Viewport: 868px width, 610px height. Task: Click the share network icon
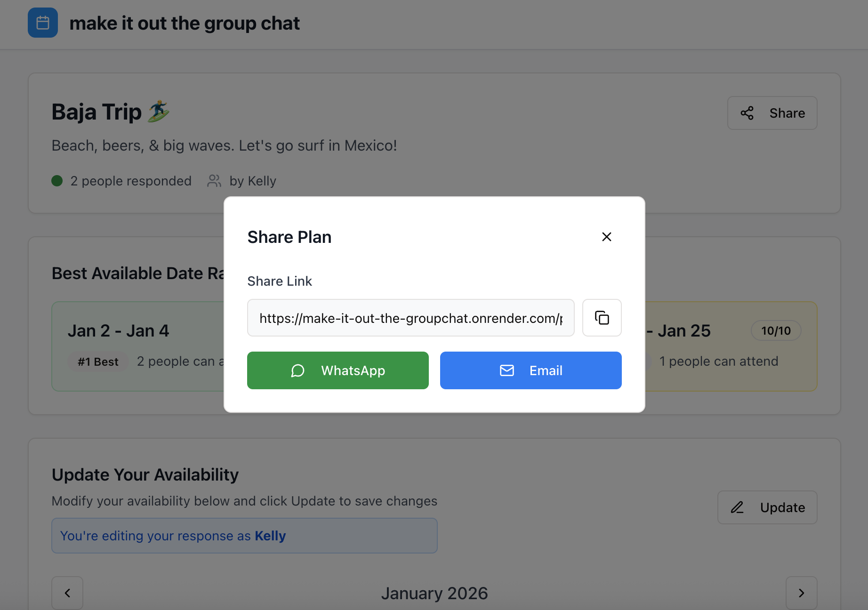click(x=747, y=113)
